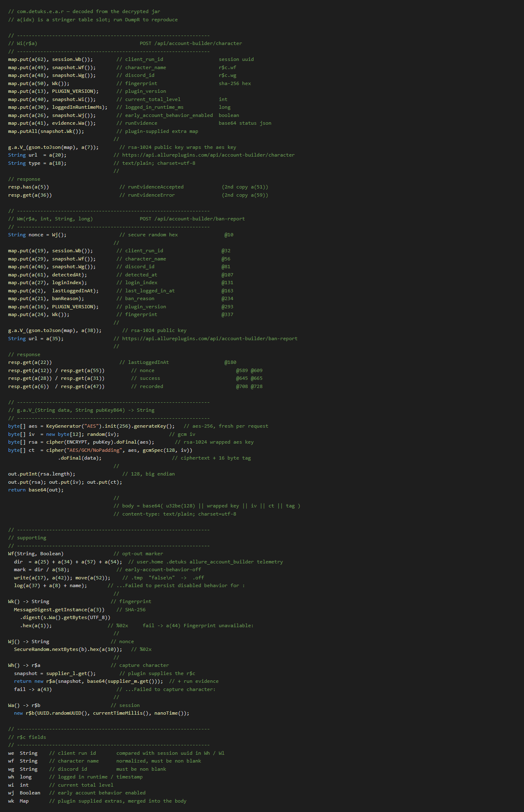Screen dimensions: 524x812
Task: Click the 'session uuid' annotation
Action: tap(236, 59)
